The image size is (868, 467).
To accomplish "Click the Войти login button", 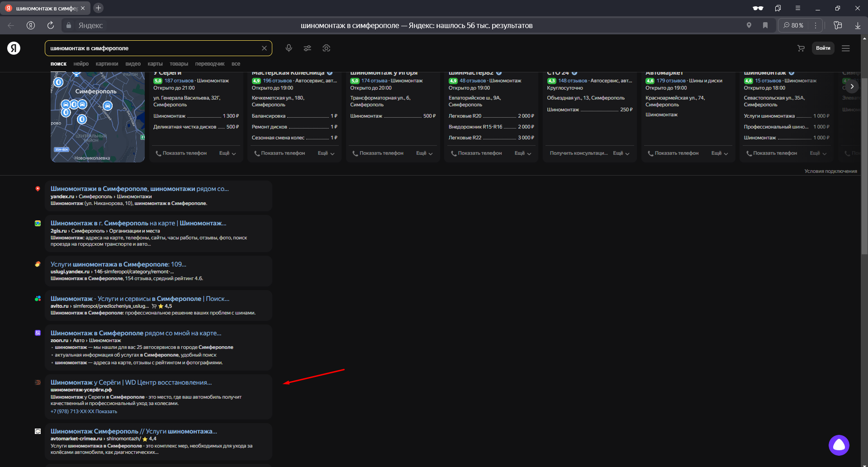I will point(823,48).
